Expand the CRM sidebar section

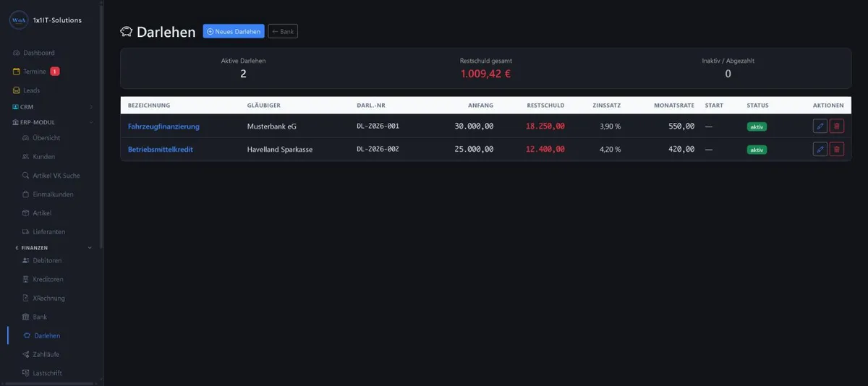click(x=51, y=107)
